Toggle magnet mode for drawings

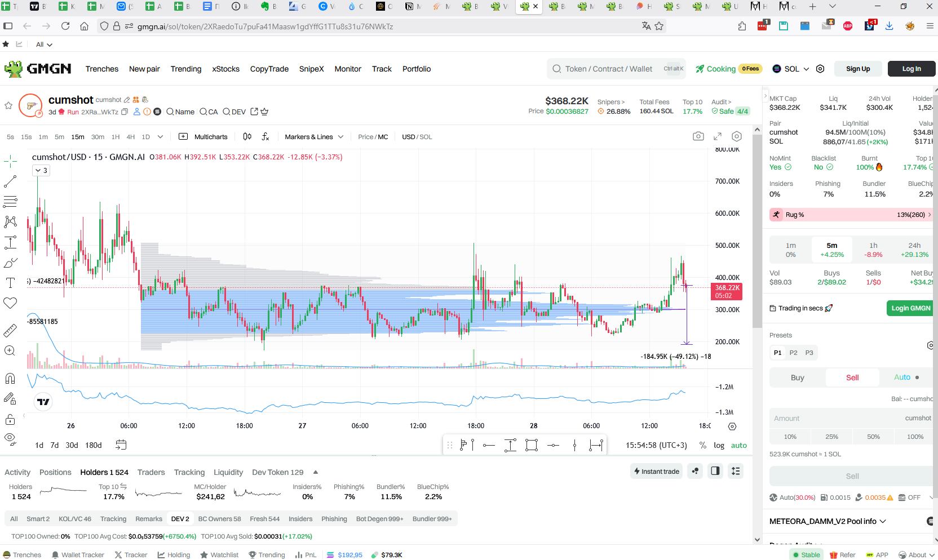pos(10,379)
